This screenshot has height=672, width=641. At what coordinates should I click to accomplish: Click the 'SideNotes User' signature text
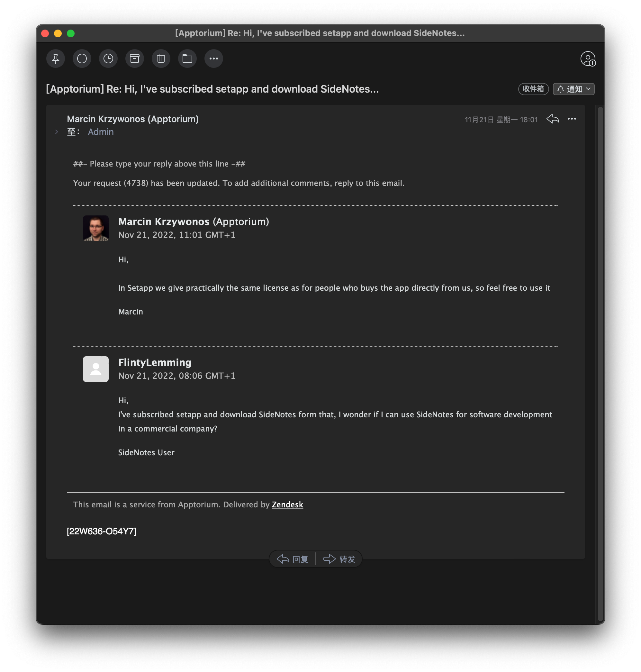146,453
